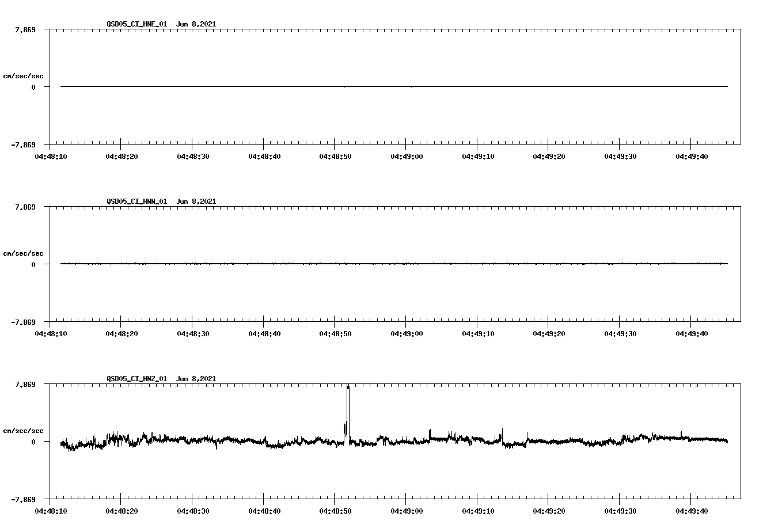Click the -7.869 label on the HNE plot
This screenshot has width=782, height=532.
click(24, 145)
